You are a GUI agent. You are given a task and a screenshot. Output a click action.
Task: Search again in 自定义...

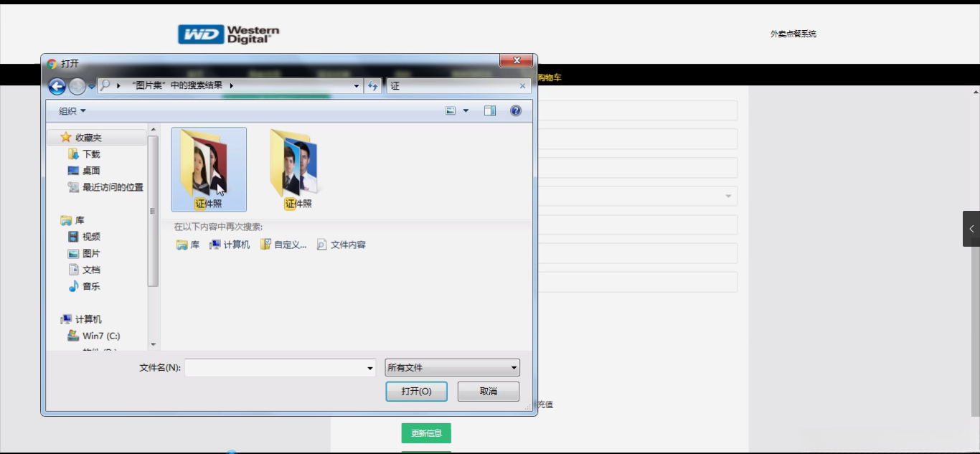(283, 245)
